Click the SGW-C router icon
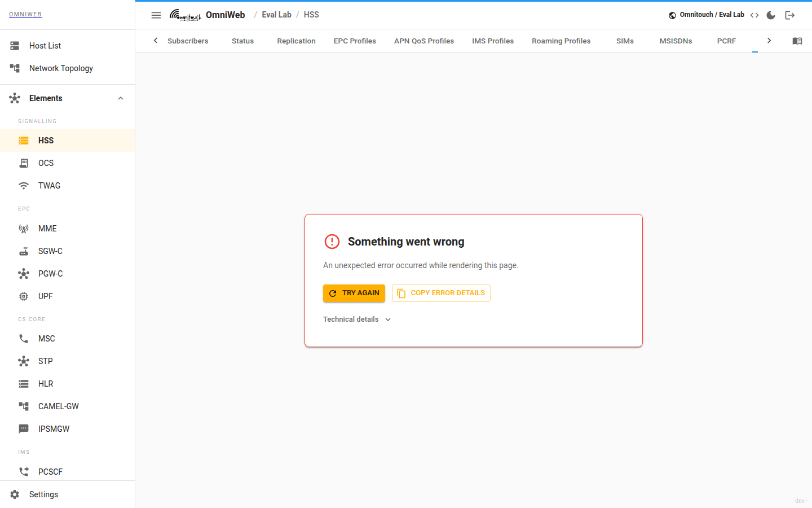 (x=24, y=251)
